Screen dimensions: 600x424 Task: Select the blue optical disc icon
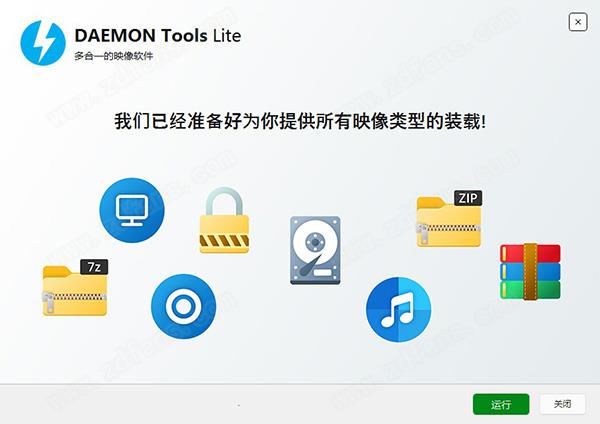click(x=184, y=306)
